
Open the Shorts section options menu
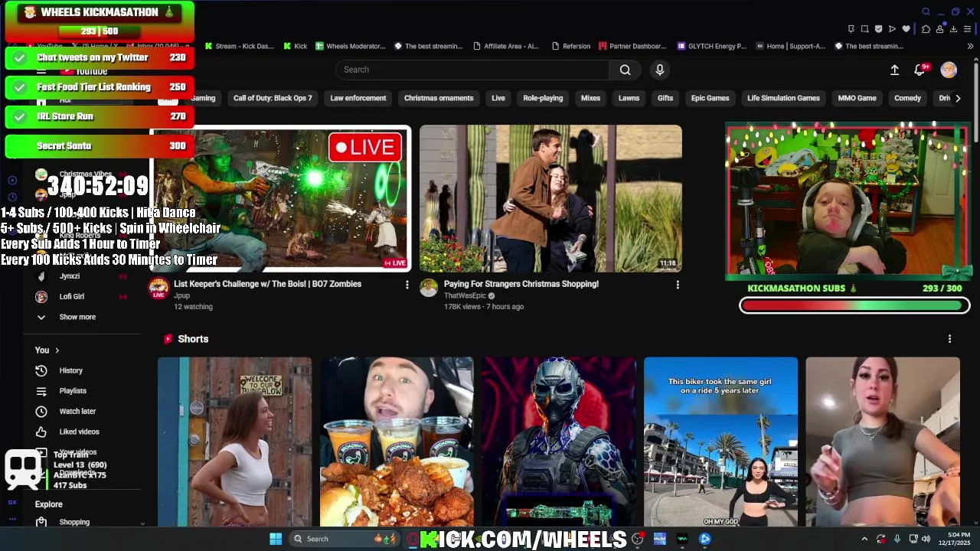pos(950,339)
